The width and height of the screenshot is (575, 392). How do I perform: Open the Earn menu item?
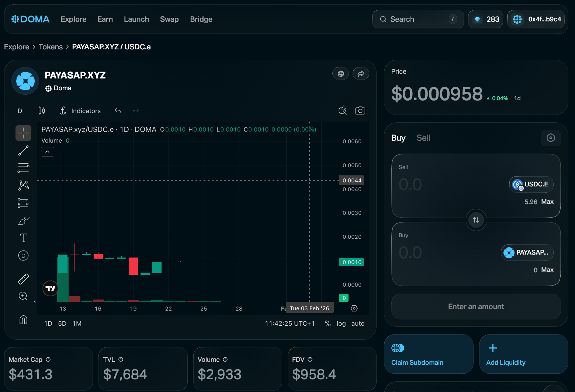coord(105,19)
